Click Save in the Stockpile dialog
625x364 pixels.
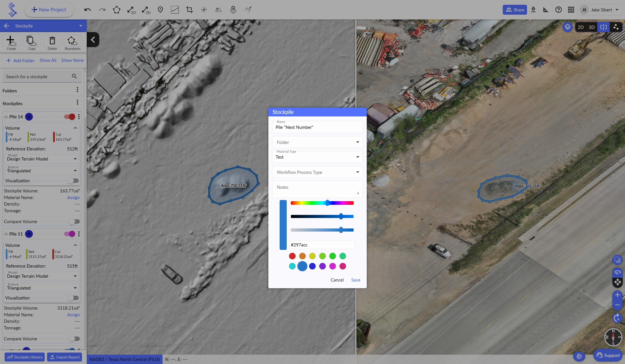(356, 280)
